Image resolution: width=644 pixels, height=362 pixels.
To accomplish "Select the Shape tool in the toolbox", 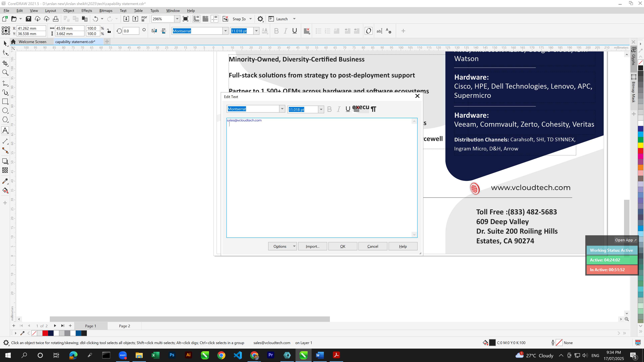I will (5, 53).
